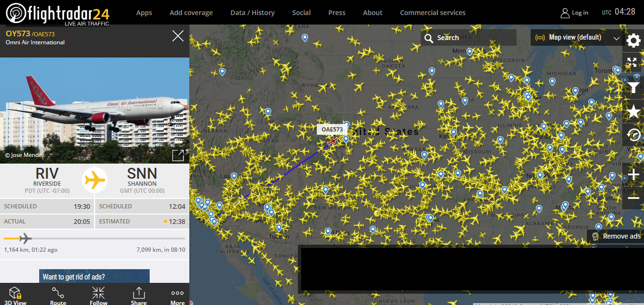
Task: Open the About menu
Action: click(x=373, y=13)
